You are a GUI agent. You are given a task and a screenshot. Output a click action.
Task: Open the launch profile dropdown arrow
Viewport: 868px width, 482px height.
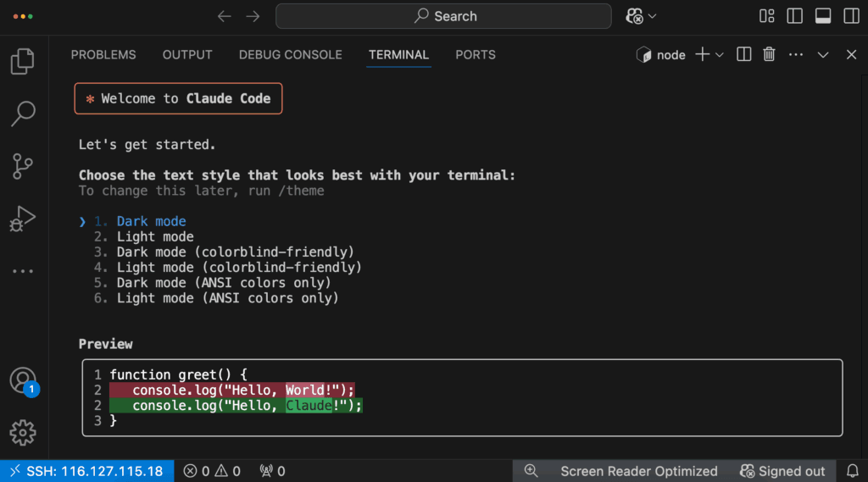(x=720, y=55)
